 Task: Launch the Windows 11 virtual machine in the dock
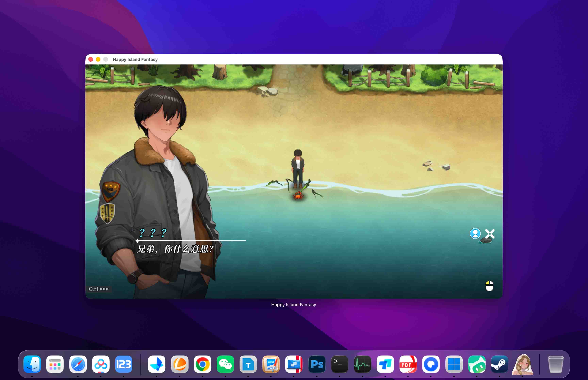pos(454,364)
